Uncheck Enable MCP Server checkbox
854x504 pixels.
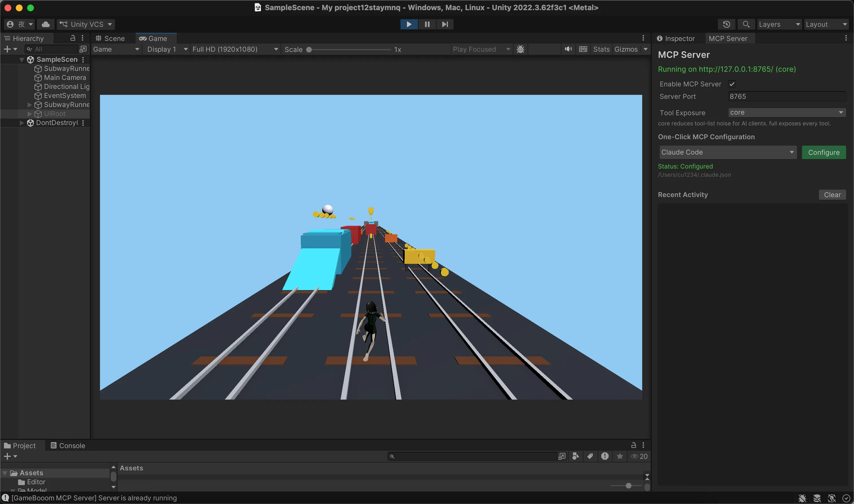pyautogui.click(x=732, y=84)
